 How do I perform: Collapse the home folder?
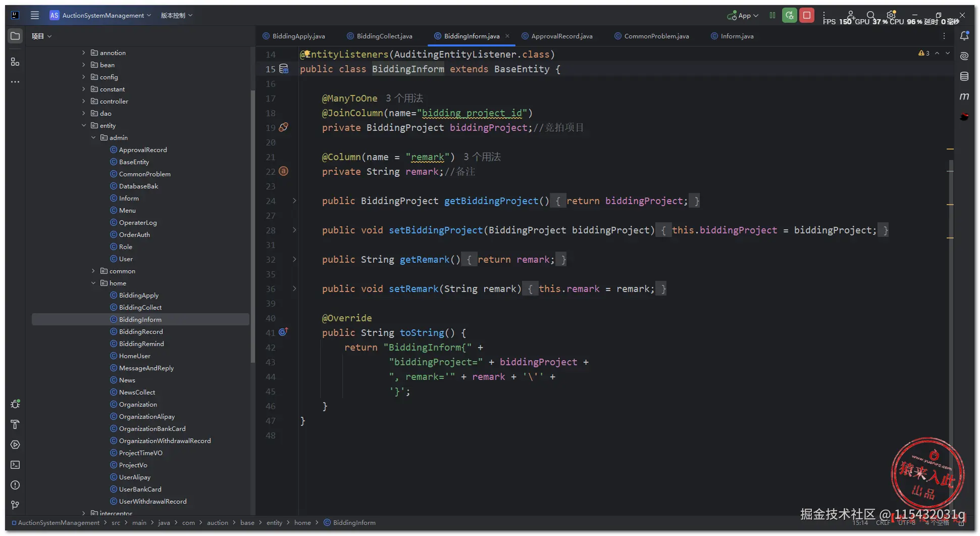(93, 283)
